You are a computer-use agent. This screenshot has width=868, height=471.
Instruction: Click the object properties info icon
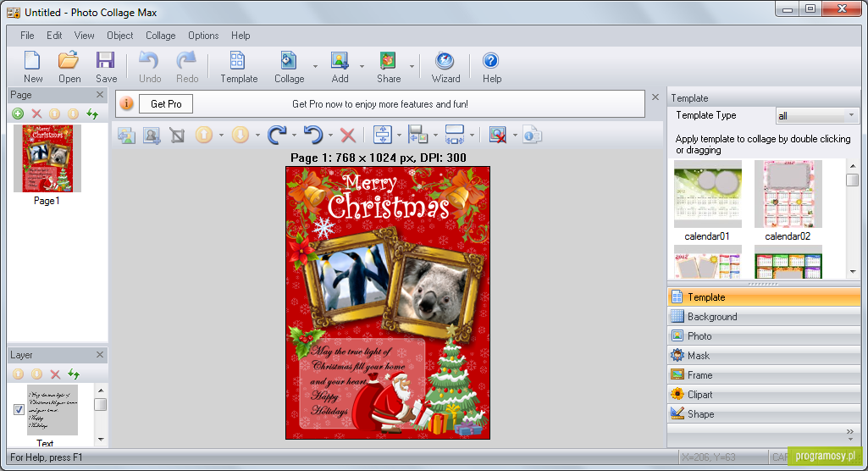coord(532,135)
